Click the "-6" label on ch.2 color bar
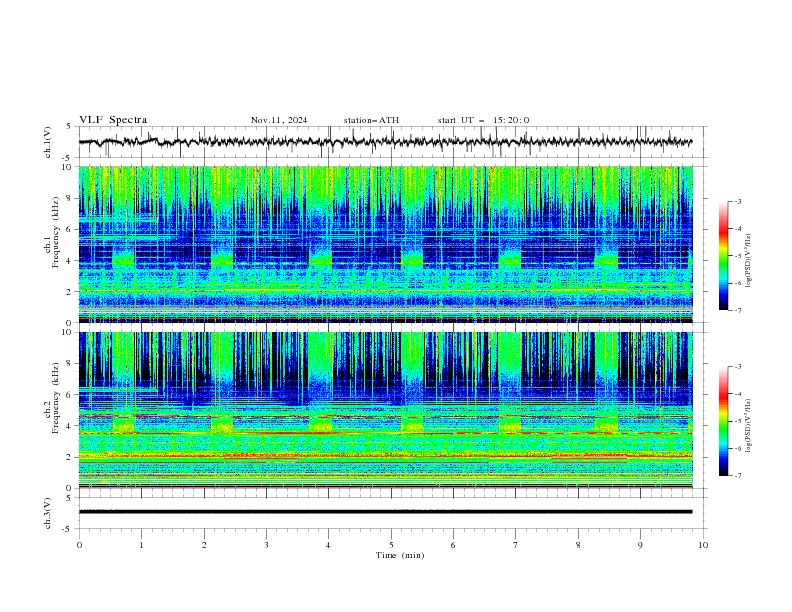Image resolution: width=792 pixels, height=612 pixels. (x=737, y=448)
